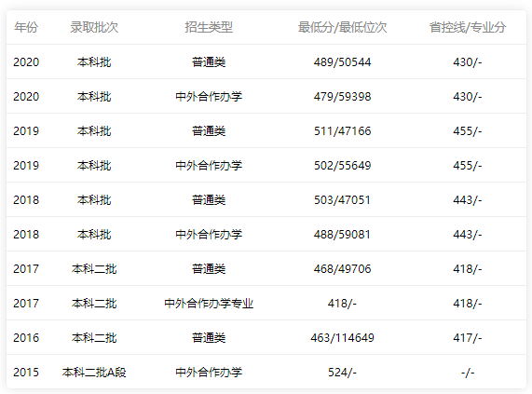
Task: Select the score cell 468/49706
Action: pyautogui.click(x=342, y=269)
